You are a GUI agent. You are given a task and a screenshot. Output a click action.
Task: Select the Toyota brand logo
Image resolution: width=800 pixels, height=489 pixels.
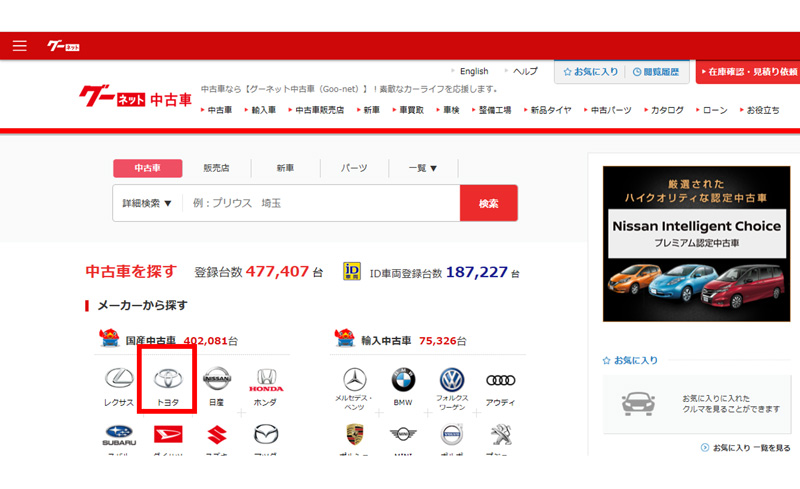click(x=168, y=378)
